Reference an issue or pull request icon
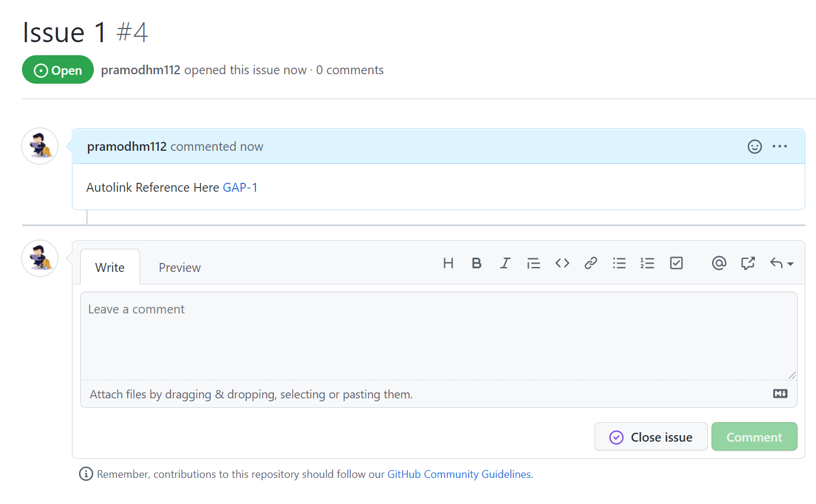This screenshot has width=816, height=504. coord(748,263)
